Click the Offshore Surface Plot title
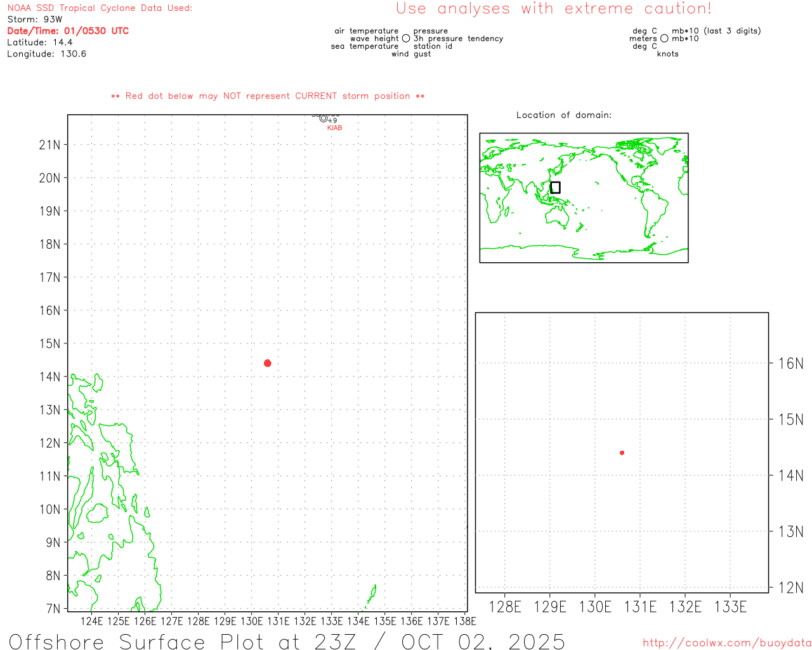This screenshot has width=812, height=650. pos(287,641)
